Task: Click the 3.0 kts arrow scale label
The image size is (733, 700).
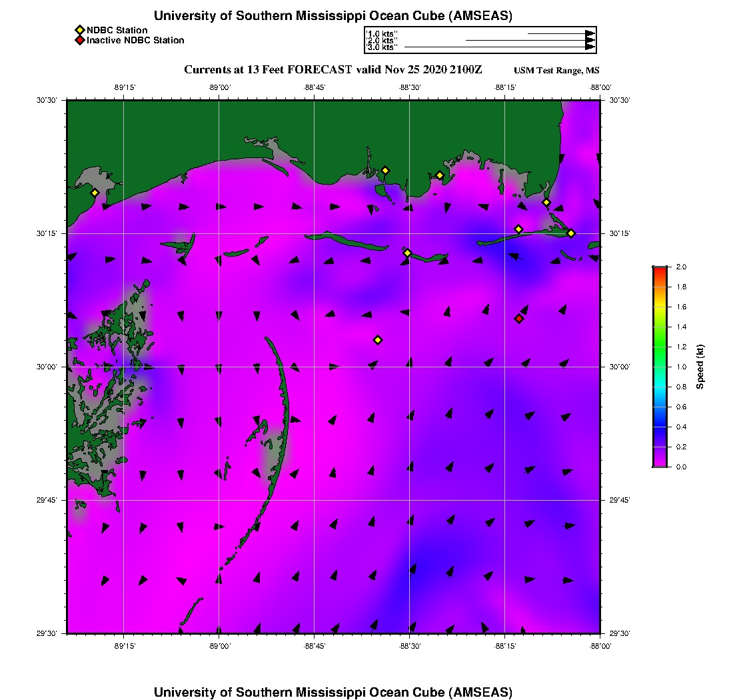Action: click(383, 47)
